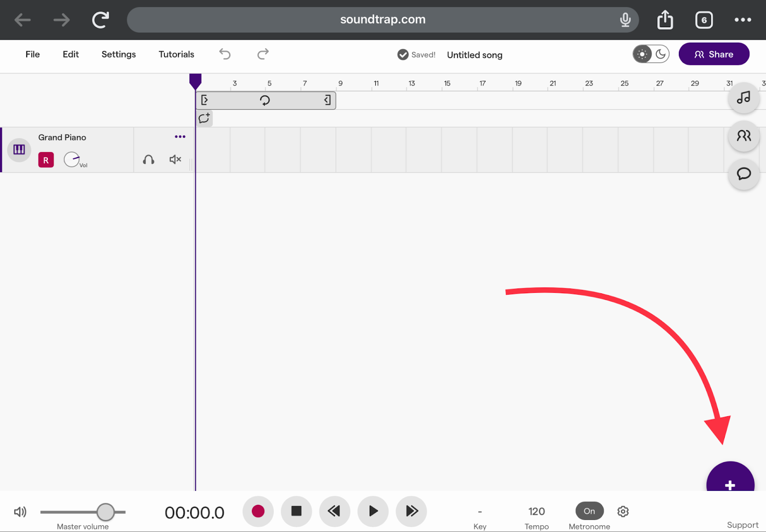This screenshot has width=766, height=532.
Task: Toggle the metronome On switch
Action: 589,511
